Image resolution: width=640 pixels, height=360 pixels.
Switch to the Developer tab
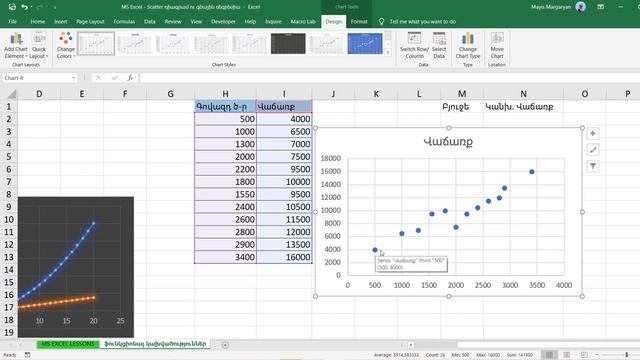click(223, 22)
